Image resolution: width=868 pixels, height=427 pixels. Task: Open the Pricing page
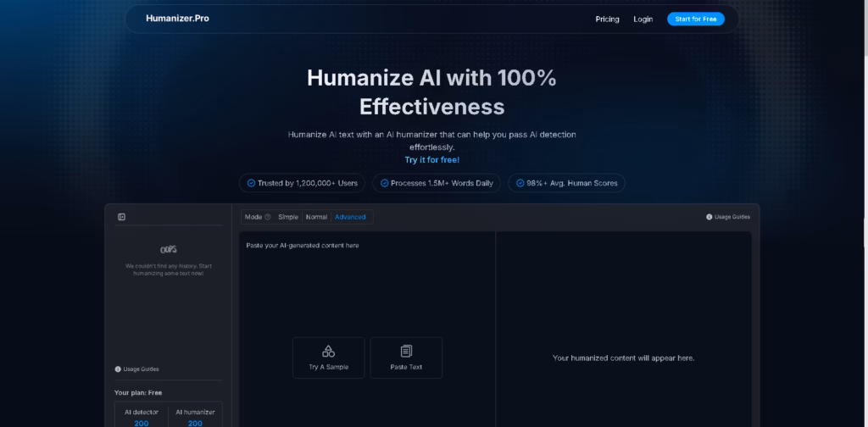click(607, 19)
